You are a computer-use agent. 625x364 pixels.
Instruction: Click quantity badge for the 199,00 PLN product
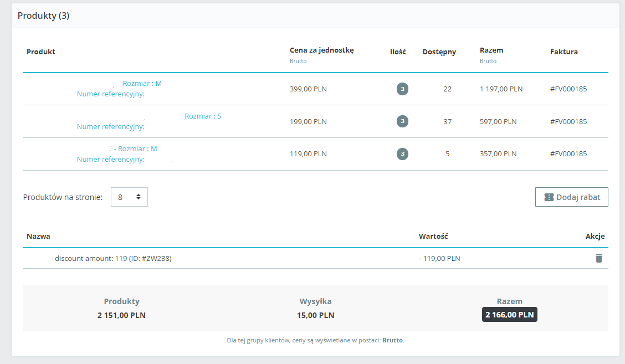[402, 121]
